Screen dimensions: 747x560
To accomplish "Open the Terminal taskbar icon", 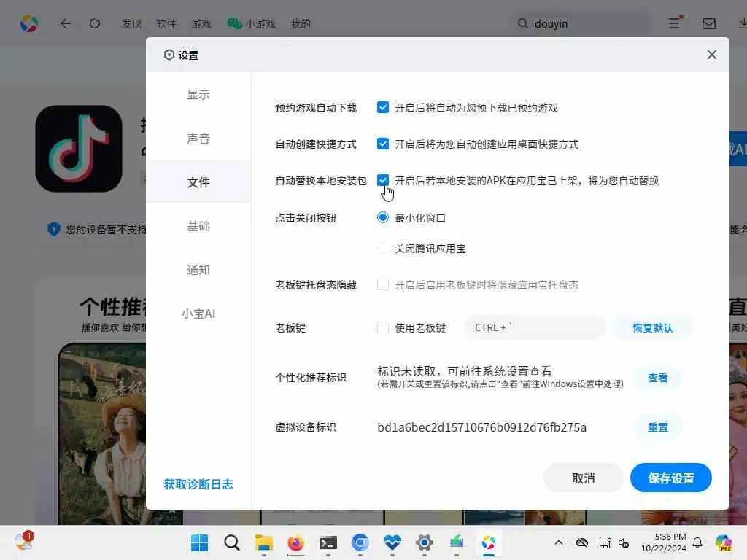I will (x=328, y=542).
